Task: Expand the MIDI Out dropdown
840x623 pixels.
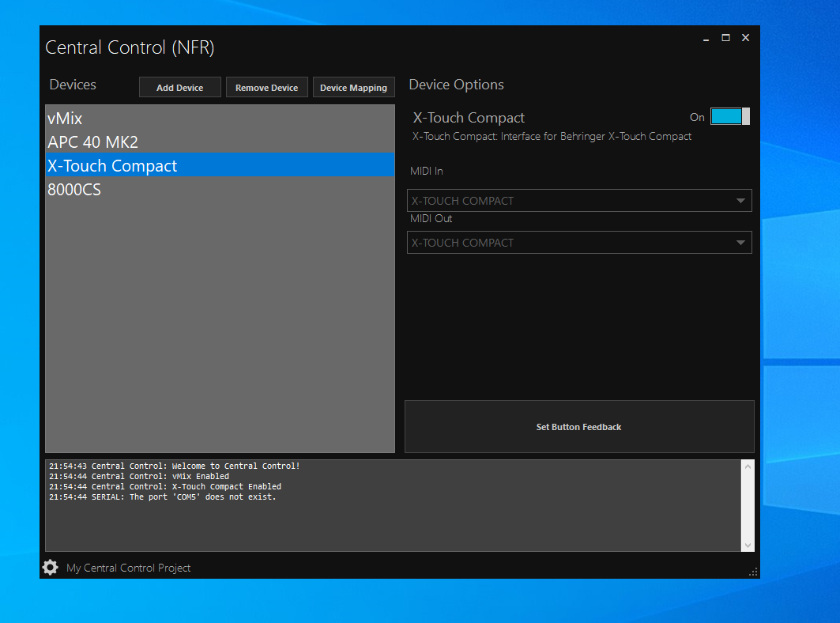Action: (579, 243)
